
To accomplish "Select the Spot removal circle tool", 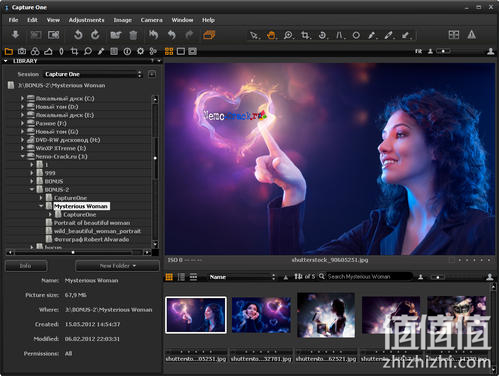I will pos(356,35).
